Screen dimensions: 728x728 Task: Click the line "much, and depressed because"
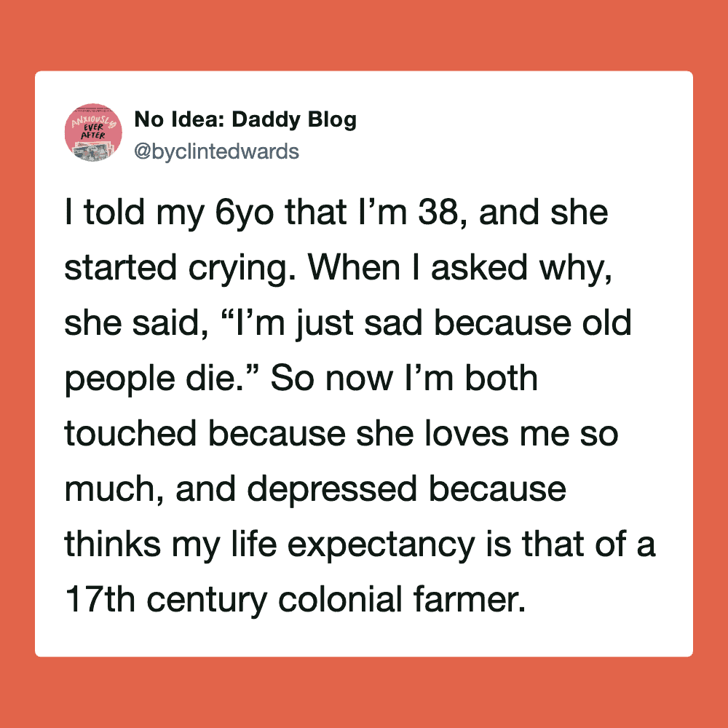pyautogui.click(x=314, y=488)
